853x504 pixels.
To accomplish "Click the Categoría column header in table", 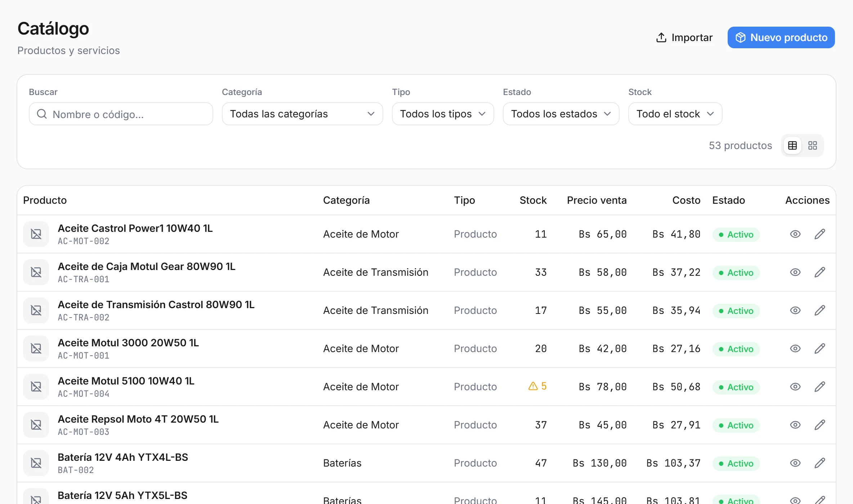I will (346, 200).
